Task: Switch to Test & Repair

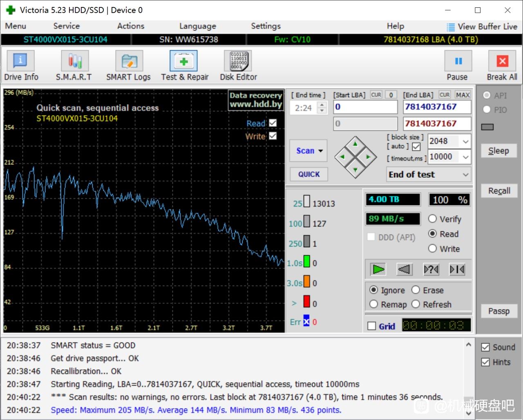Action: coord(184,61)
